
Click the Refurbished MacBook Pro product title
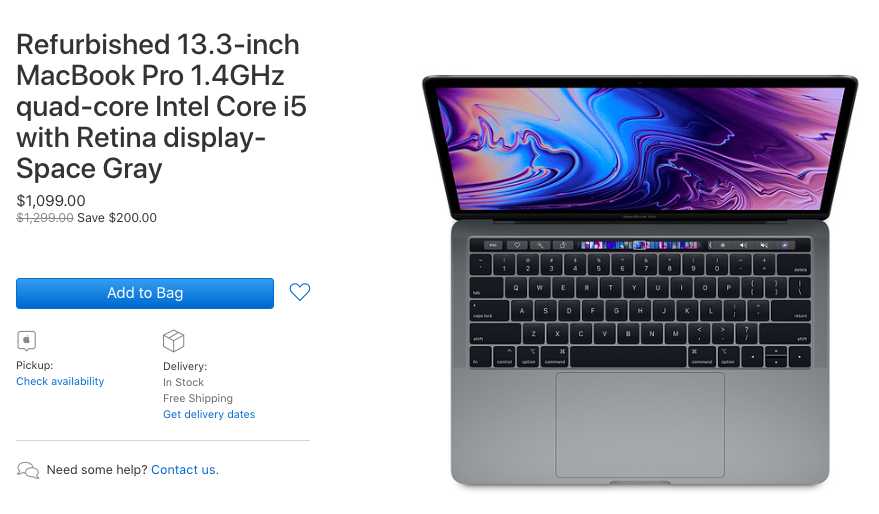161,106
